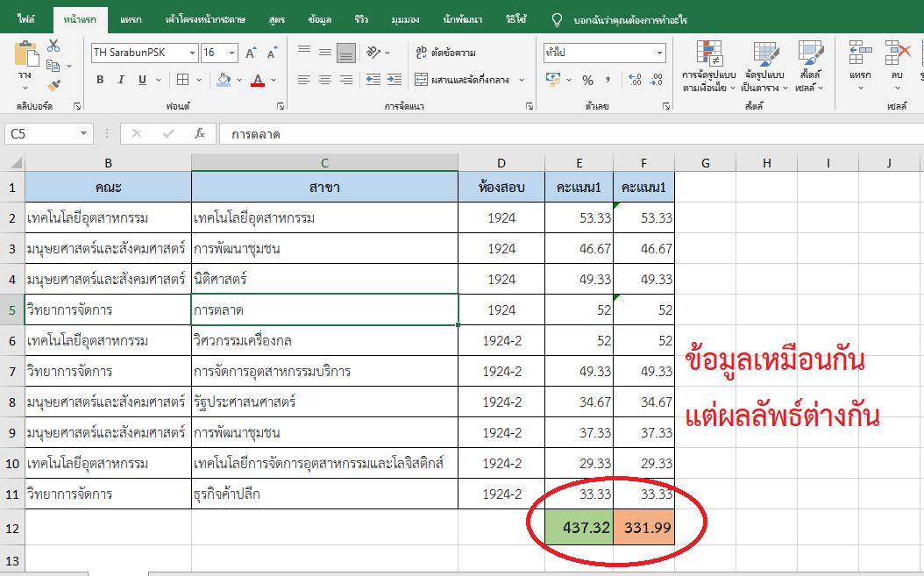This screenshot has width=924, height=576.
Task: Align text left
Action: pyautogui.click(x=304, y=80)
